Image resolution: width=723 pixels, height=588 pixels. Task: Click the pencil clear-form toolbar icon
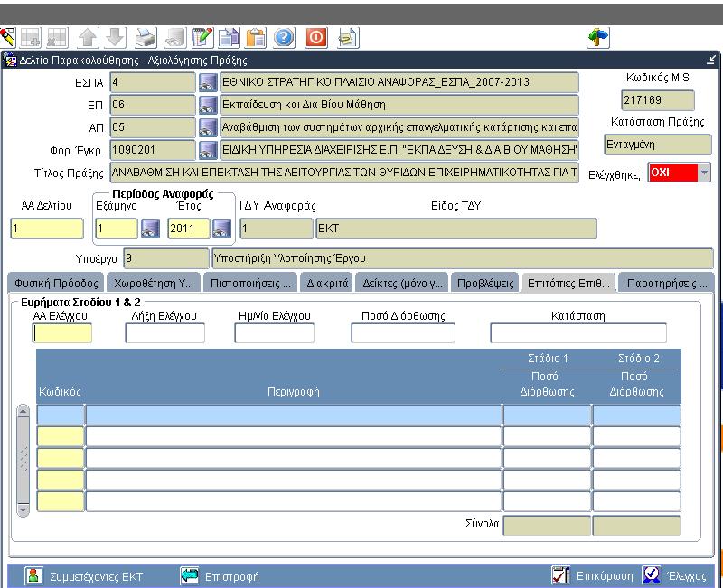click(x=7, y=38)
